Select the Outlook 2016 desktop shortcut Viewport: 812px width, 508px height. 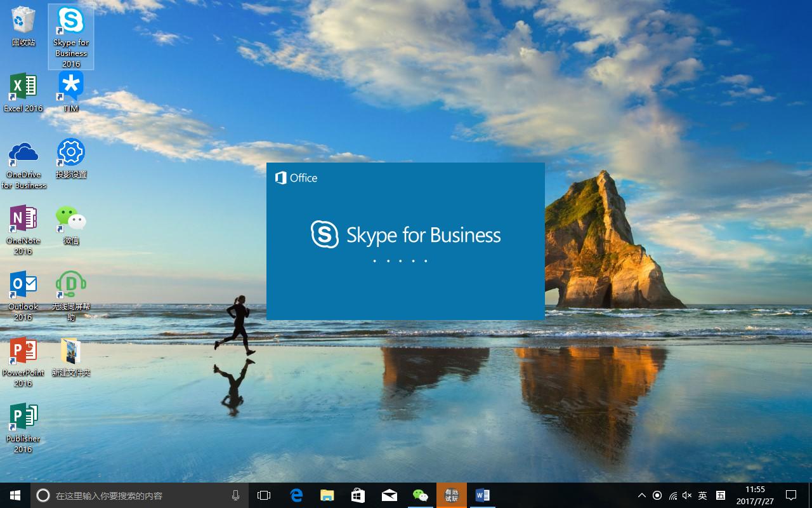coord(23,286)
